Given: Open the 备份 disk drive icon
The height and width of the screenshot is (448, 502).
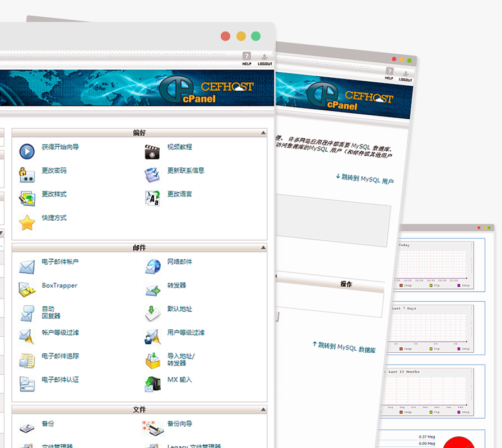Looking at the screenshot, I should (27, 428).
